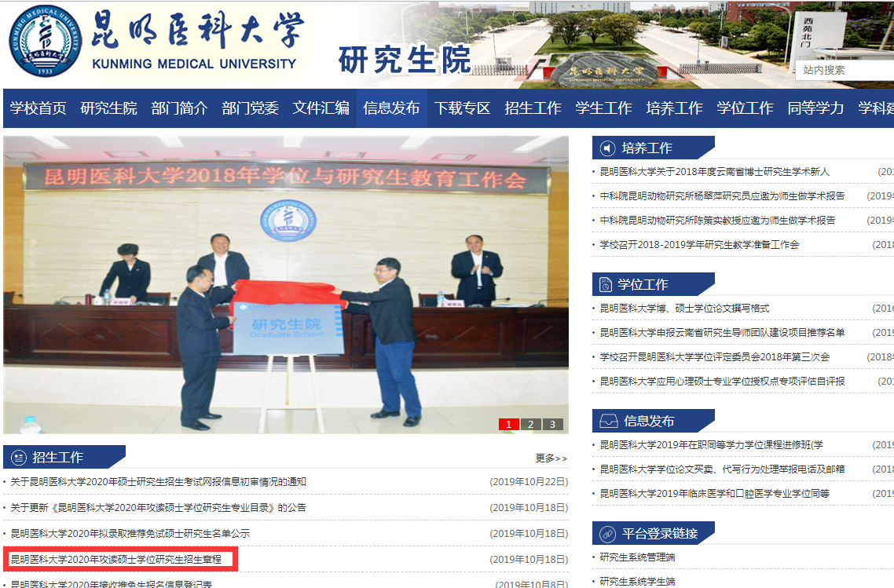Click the 平台登录链接 section heading
The height and width of the screenshot is (588, 894).
(x=660, y=534)
